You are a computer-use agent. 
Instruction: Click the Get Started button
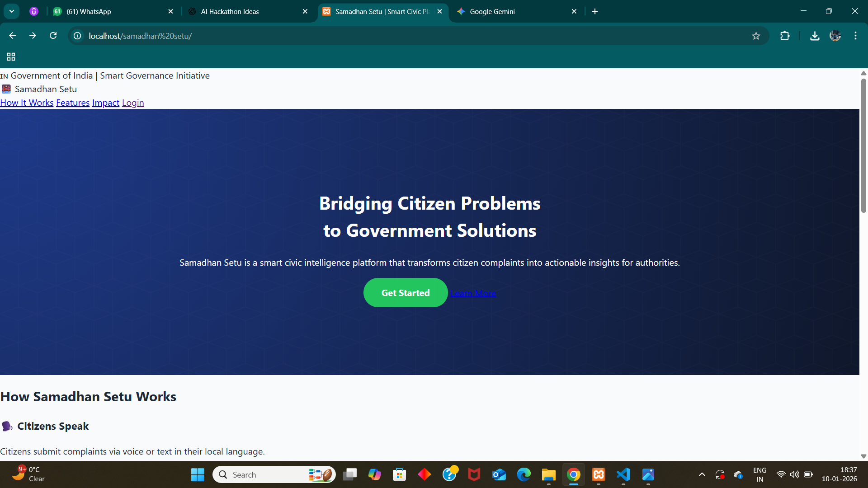pyautogui.click(x=406, y=293)
